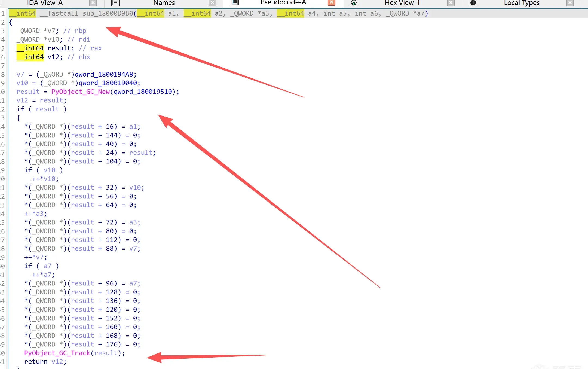Screen dimensions: 588x369
Task: Close the Hex View-1 tab
Action: tap(451, 3)
